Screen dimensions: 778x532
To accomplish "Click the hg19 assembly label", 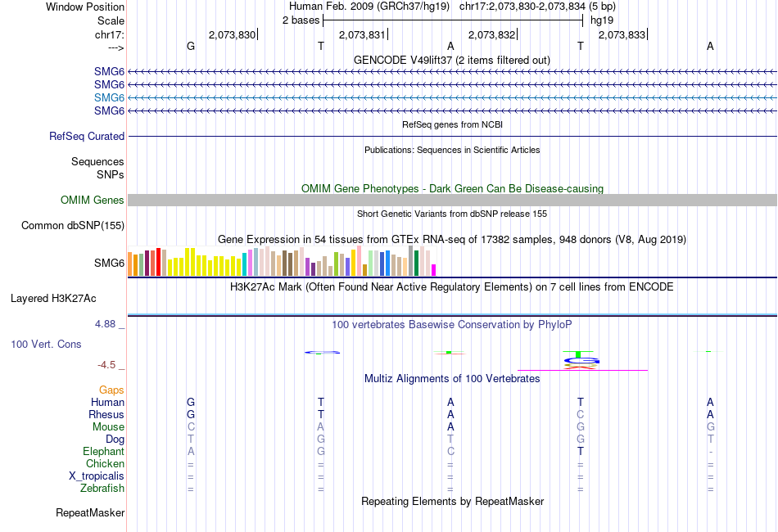I will pyautogui.click(x=601, y=20).
